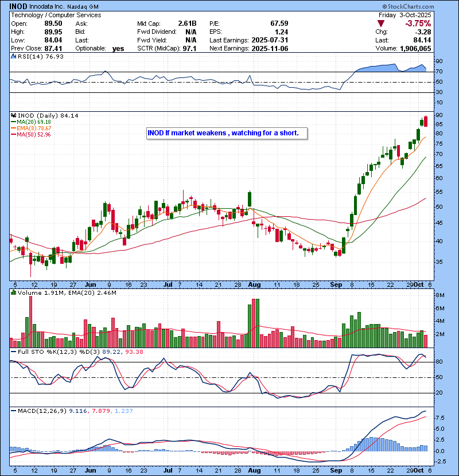Click the Volume value 1,906,065

pos(415,49)
